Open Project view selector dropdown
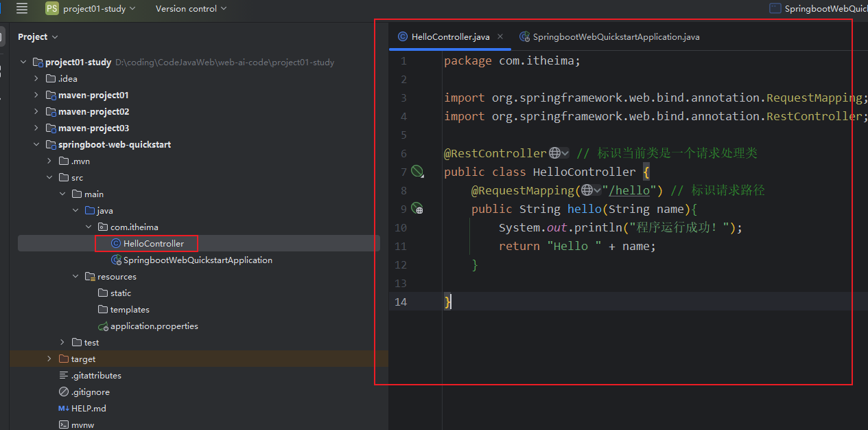Viewport: 868px width, 430px height. tap(38, 36)
